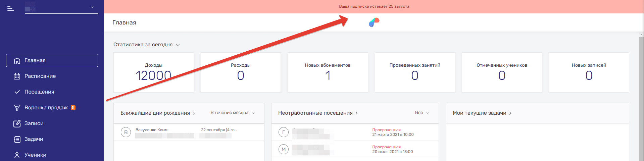Expand the Статистика за сегодня period dropdown
This screenshot has height=161, width=644.
click(x=178, y=45)
